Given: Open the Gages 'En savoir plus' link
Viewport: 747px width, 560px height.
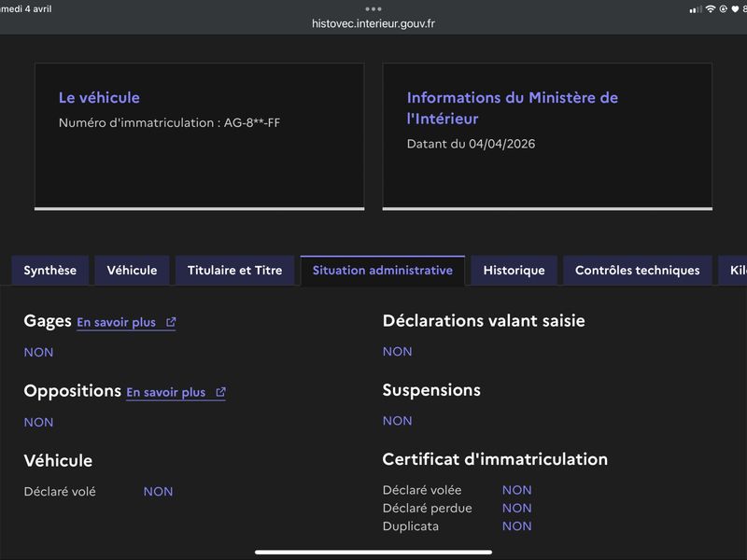Looking at the screenshot, I should pos(116,322).
